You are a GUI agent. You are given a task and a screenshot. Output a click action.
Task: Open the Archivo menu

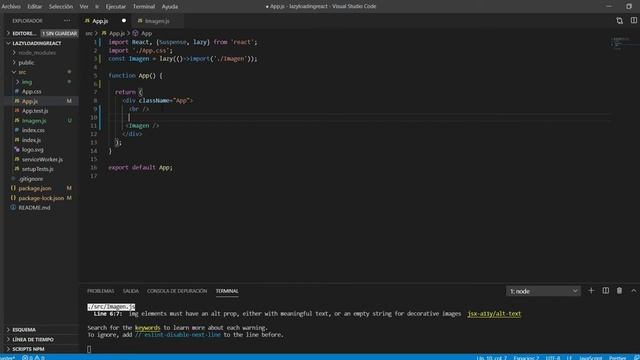click(11, 7)
